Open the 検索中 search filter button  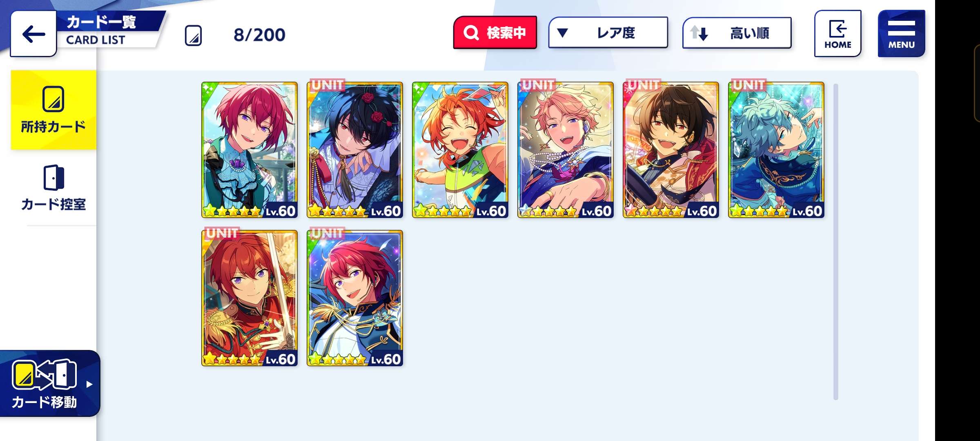click(x=495, y=33)
